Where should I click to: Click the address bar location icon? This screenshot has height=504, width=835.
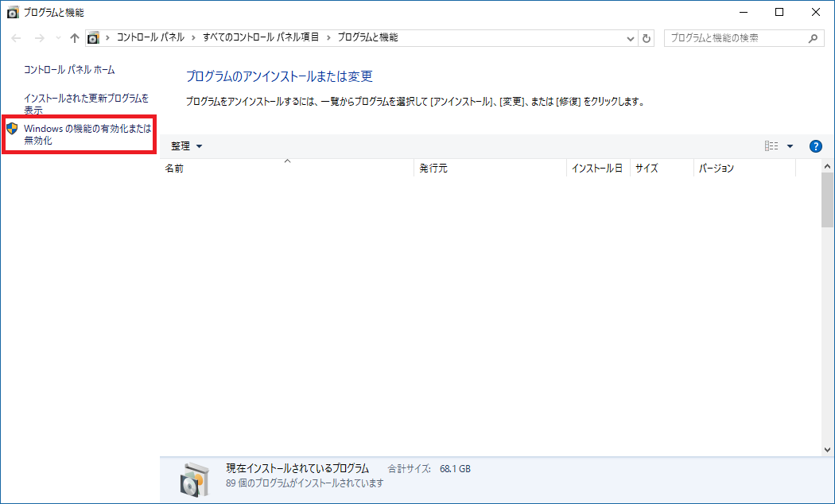(94, 38)
